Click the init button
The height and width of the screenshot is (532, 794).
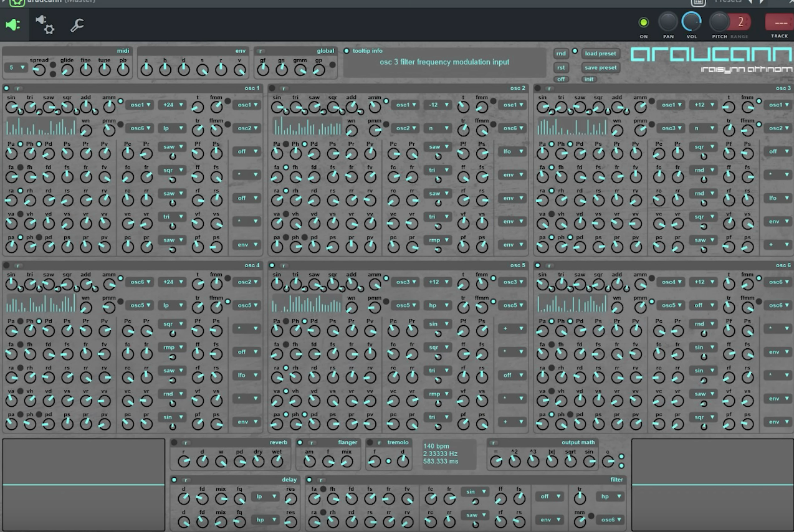click(589, 79)
